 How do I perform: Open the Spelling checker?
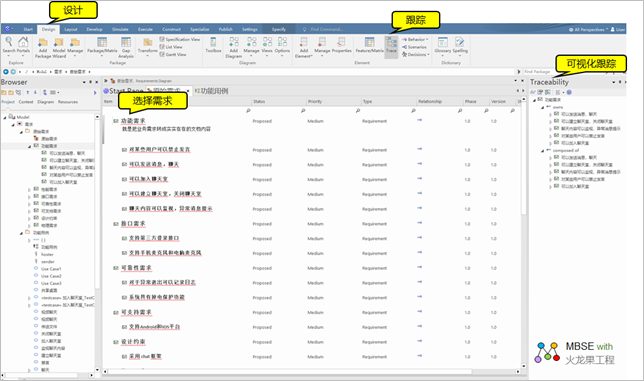point(460,45)
